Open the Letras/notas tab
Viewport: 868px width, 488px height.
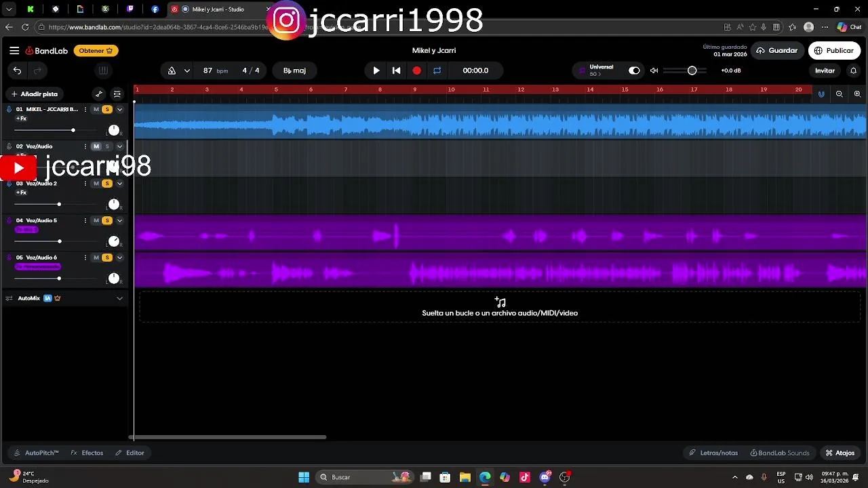[x=713, y=453]
